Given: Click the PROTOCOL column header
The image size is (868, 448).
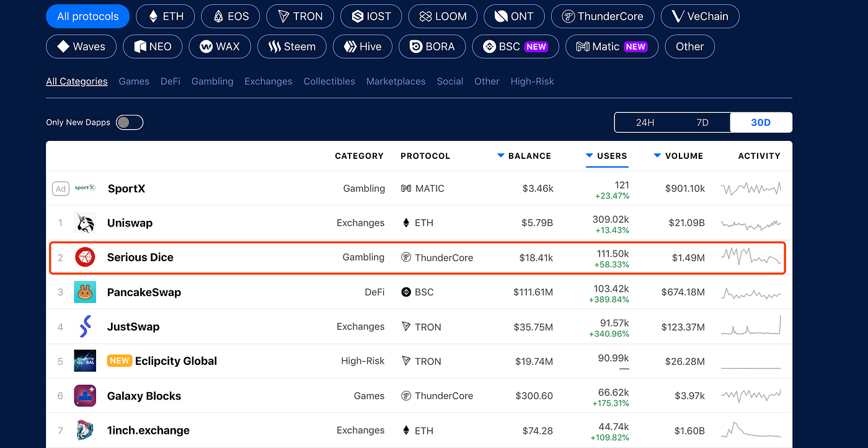Looking at the screenshot, I should pos(425,156).
